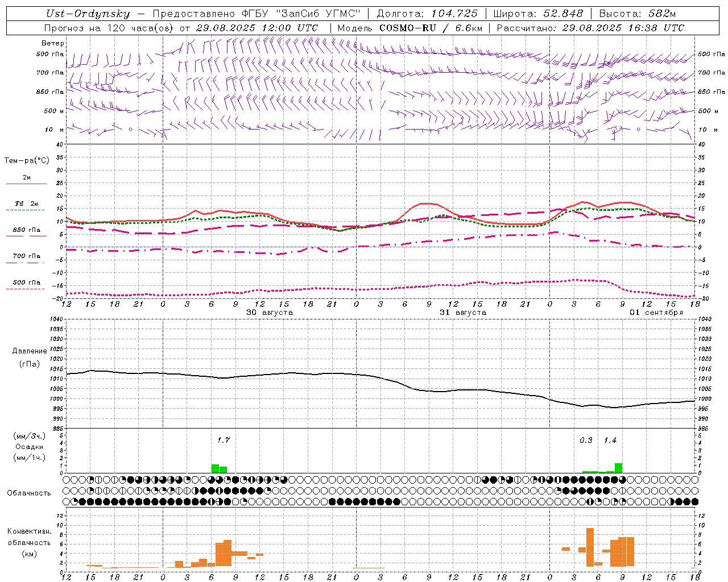The width and height of the screenshot is (728, 582).
Task: Select the (мм/3ч.) precipitation unit label
Action: [30, 436]
